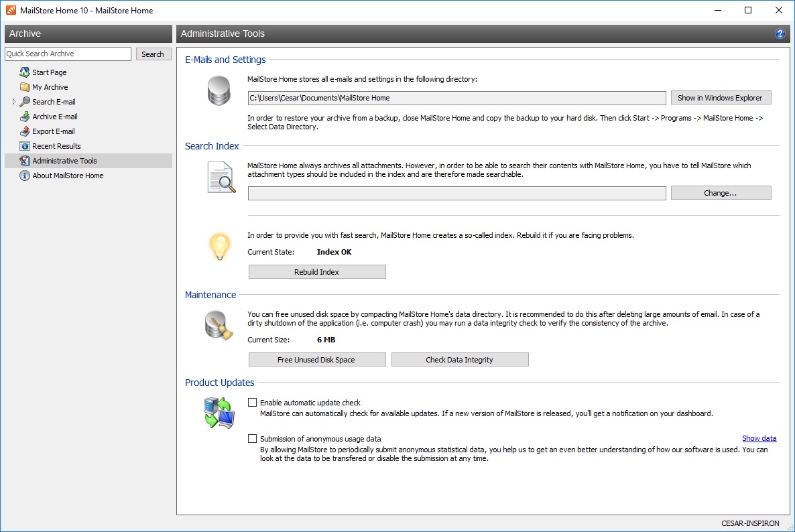Open the Start Page
Image resolution: width=795 pixels, height=532 pixels.
[48, 72]
